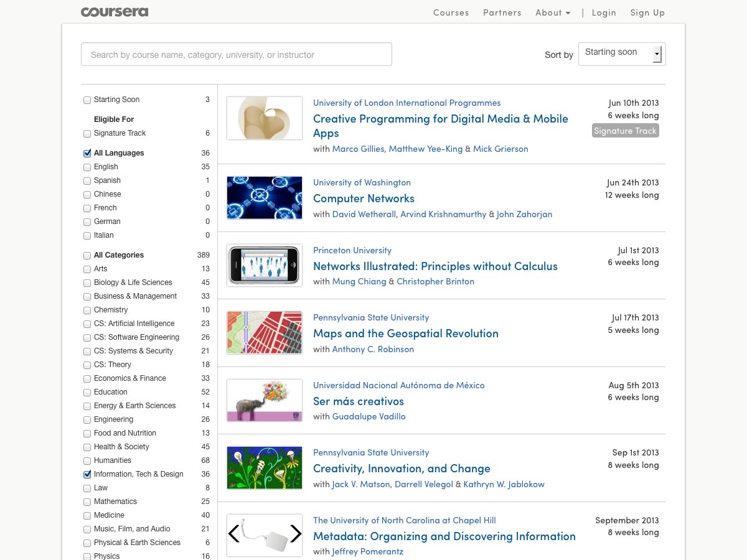Uncheck Information, Tech & Design category
747x560 pixels.
point(87,474)
